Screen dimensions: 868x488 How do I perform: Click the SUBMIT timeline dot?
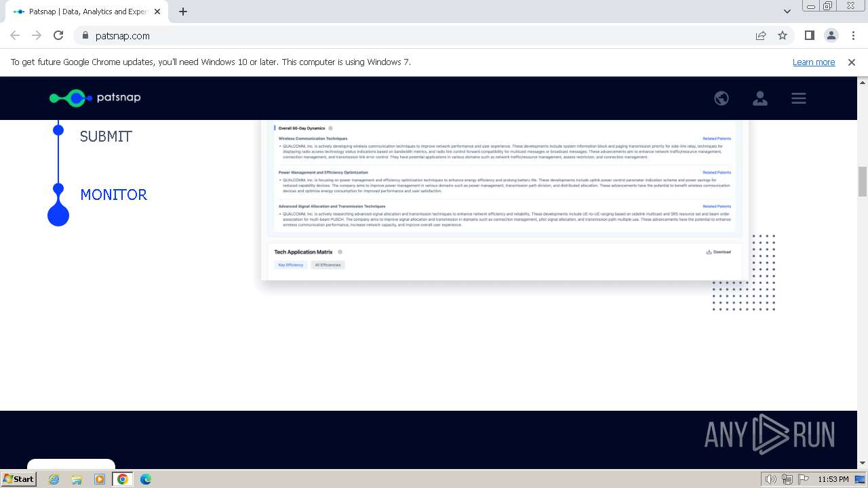(58, 129)
